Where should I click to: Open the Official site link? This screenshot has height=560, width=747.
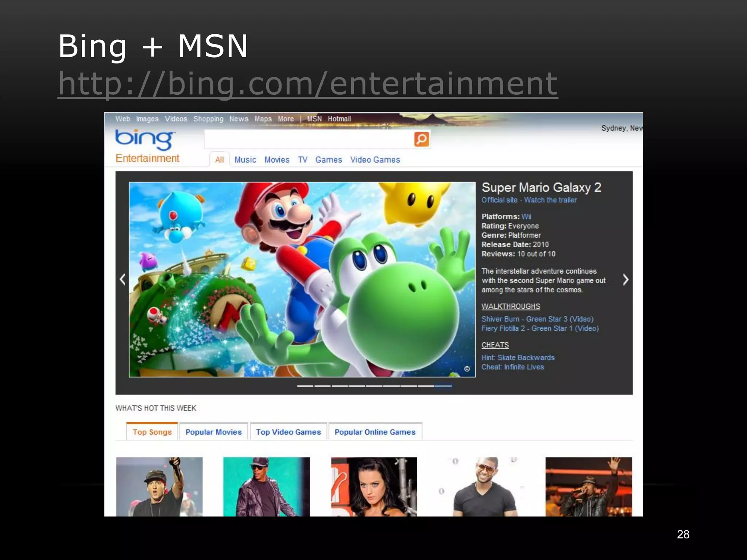[499, 200]
